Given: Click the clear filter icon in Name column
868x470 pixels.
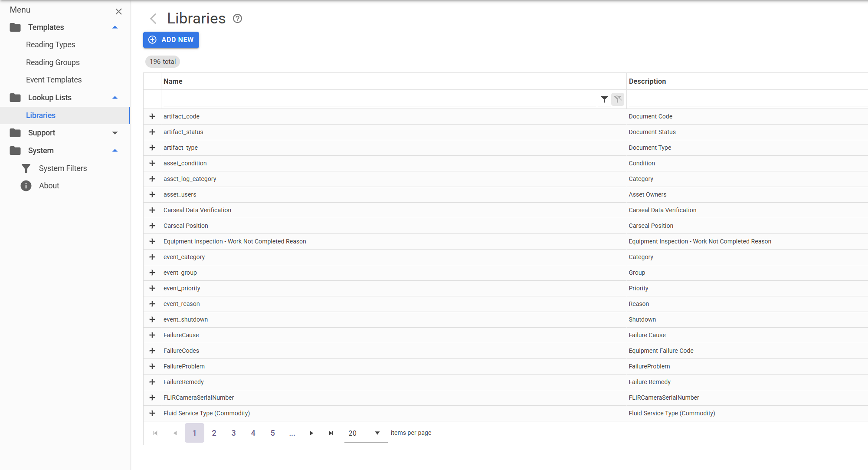Looking at the screenshot, I should [x=618, y=99].
